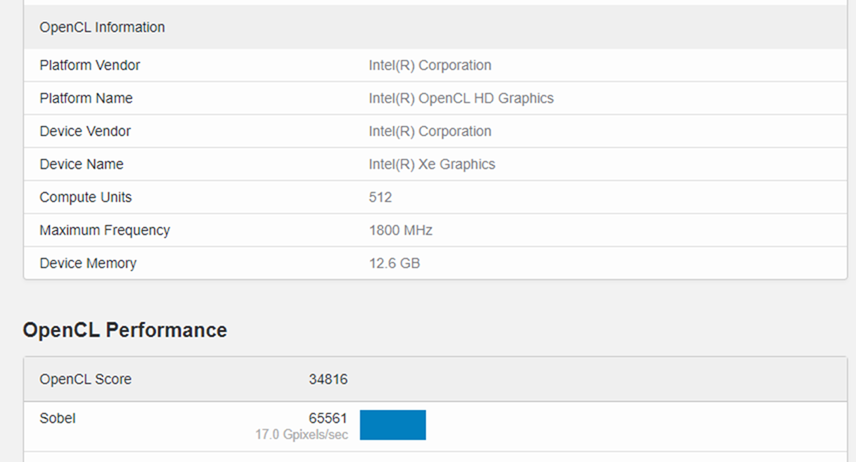Click the Compute Units label
Screen dimensions: 856x462
85,197
